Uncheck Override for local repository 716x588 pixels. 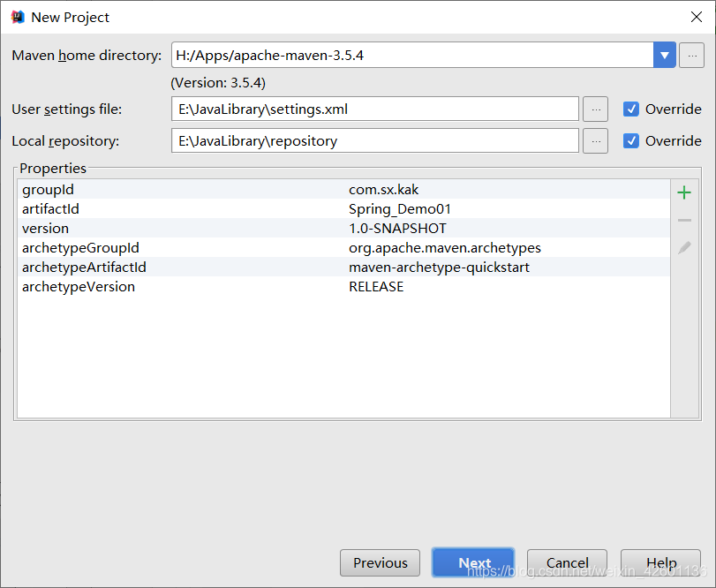coord(631,141)
